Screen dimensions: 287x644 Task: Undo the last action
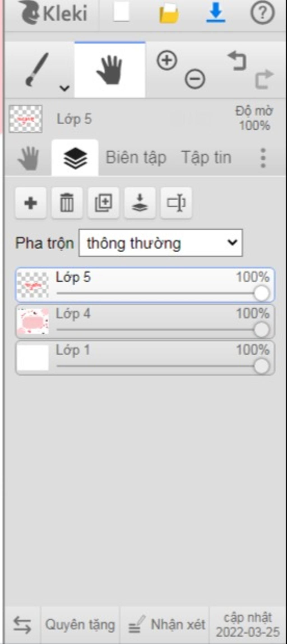(x=237, y=60)
